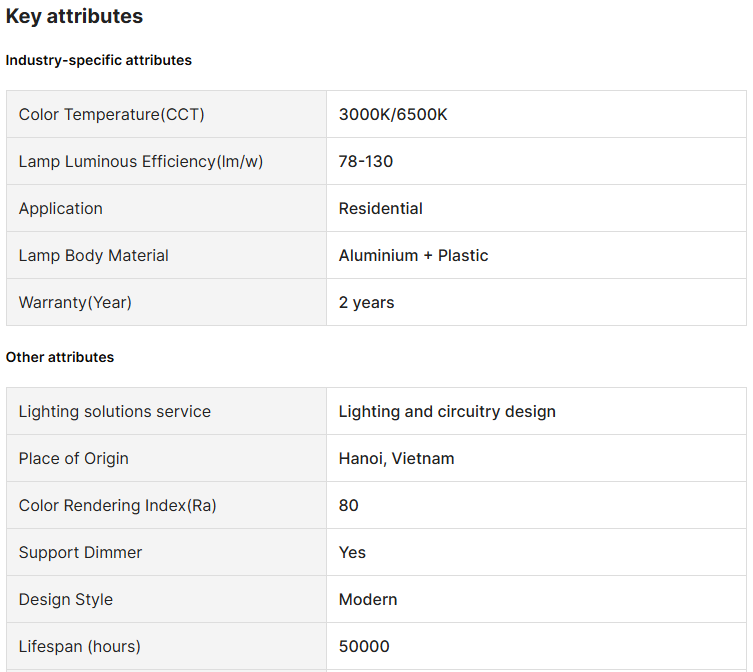The height and width of the screenshot is (672, 753).
Task: Click the "Industry-specific attributes" subheading
Action: click(98, 60)
